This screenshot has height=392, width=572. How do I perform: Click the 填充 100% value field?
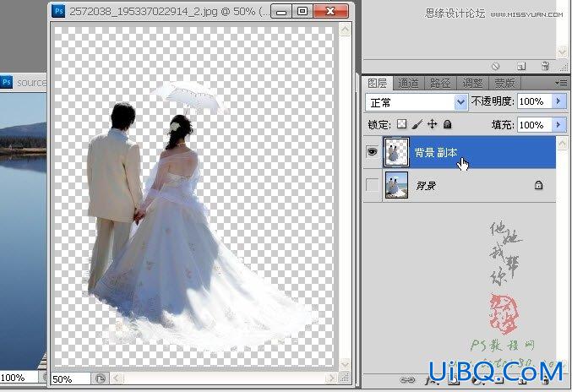(535, 125)
